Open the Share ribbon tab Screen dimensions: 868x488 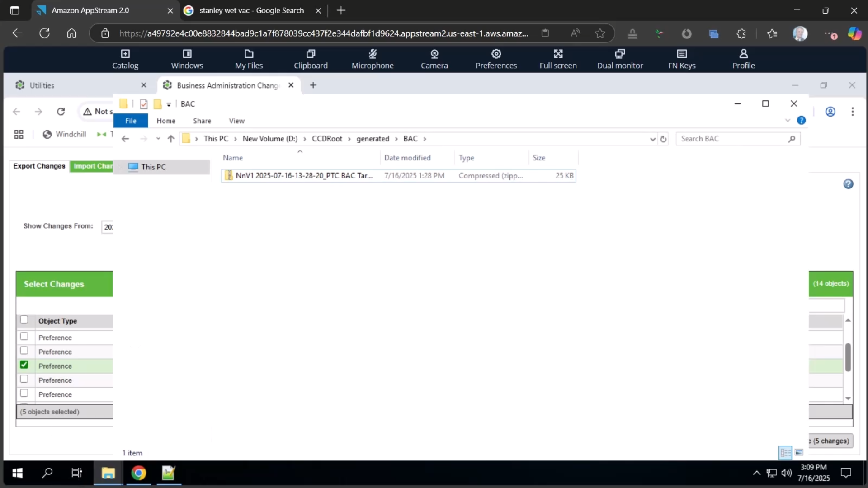(x=202, y=121)
